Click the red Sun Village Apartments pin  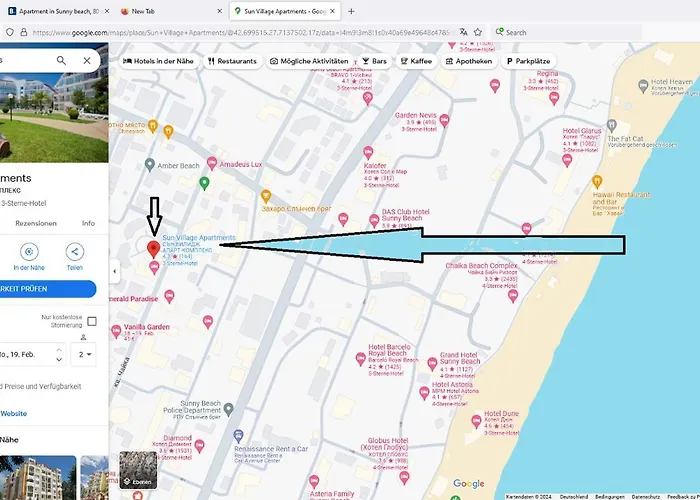(153, 248)
